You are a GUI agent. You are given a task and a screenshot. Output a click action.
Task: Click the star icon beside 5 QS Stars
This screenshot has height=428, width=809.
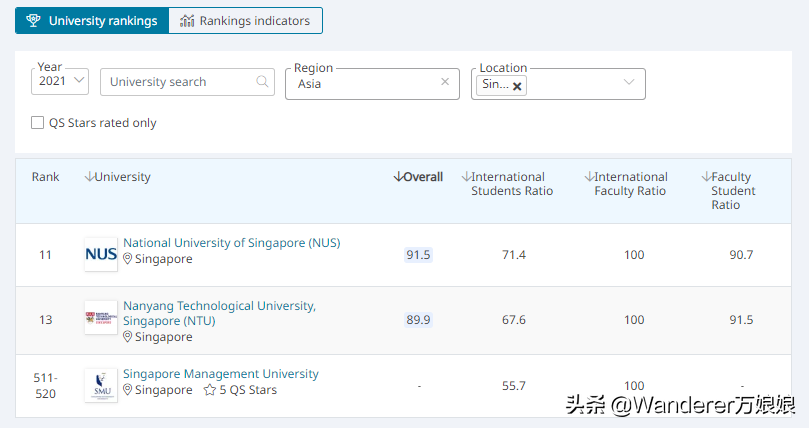209,390
